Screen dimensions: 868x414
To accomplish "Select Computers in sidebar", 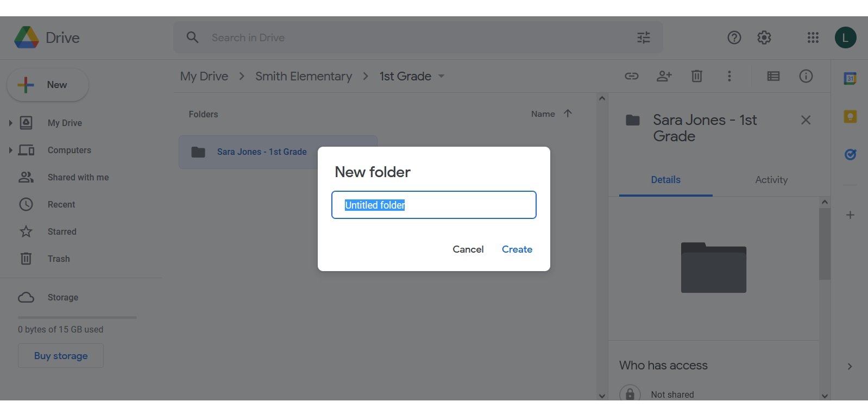I will point(70,150).
